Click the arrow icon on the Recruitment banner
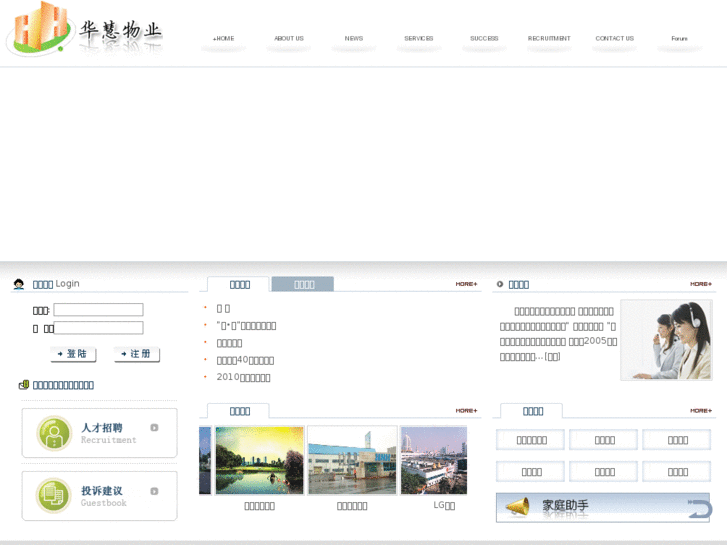This screenshot has height=545, width=727. coord(154,428)
